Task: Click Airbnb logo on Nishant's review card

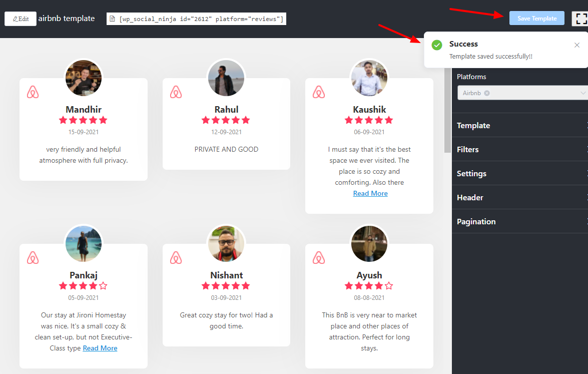Action: (x=176, y=258)
